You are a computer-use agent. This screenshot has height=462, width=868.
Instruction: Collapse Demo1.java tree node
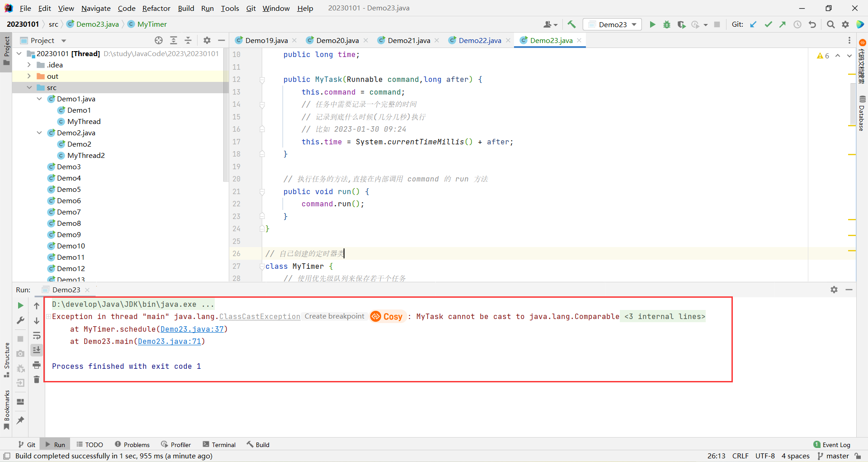coord(39,99)
